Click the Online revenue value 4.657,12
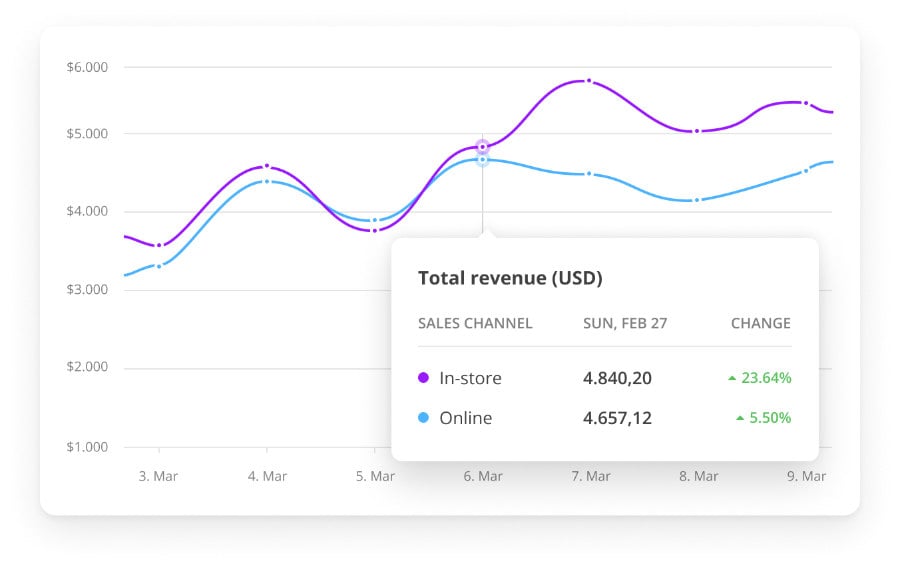 618,418
